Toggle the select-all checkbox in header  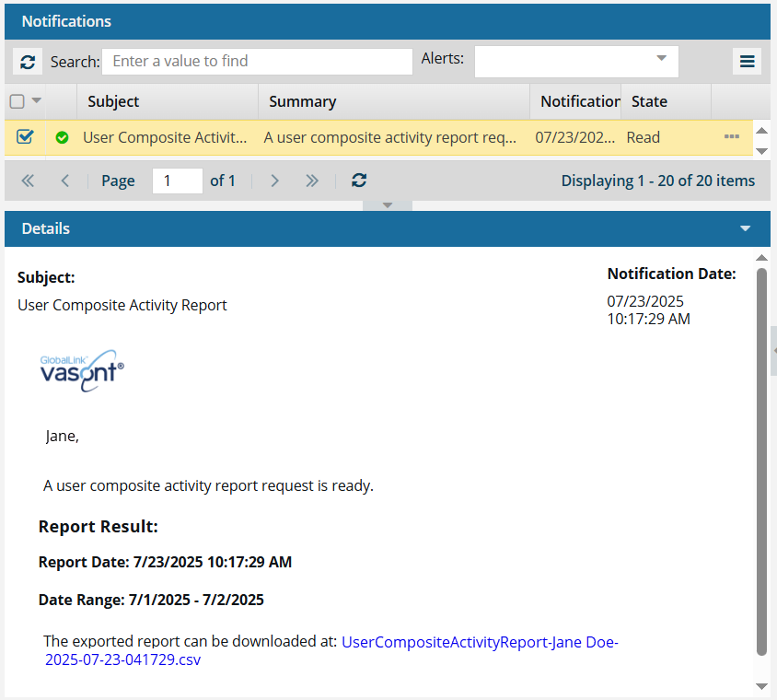coord(17,101)
